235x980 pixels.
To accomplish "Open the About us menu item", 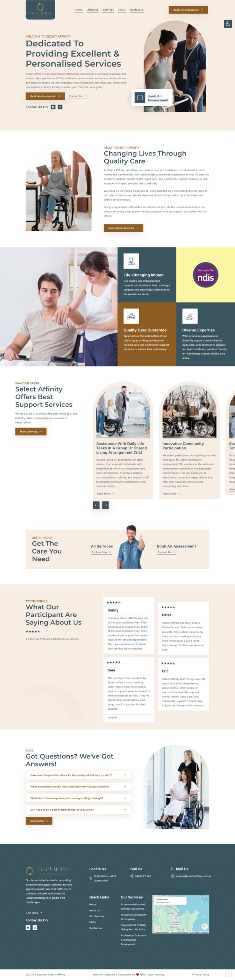I will pyautogui.click(x=93, y=10).
